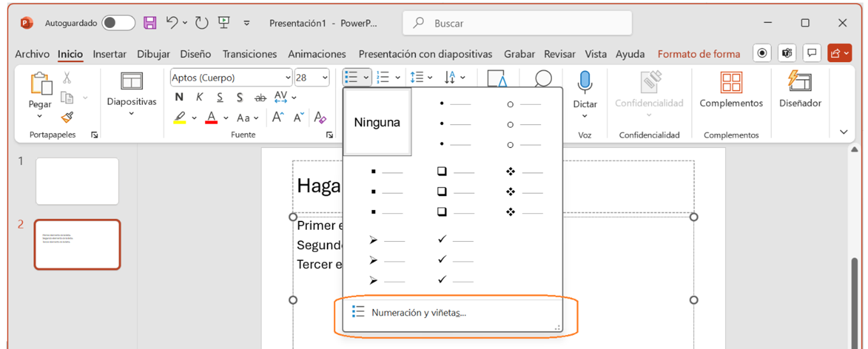The image size is (868, 349).
Task: Expand the font size dropdown showing 28
Action: [x=325, y=78]
